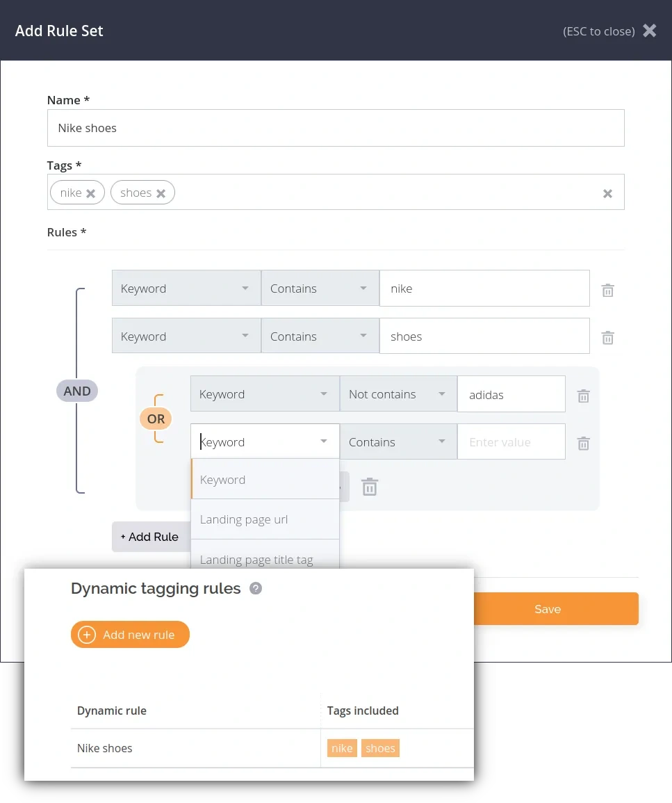Open Dynamic tagging rules help tooltip
This screenshot has height=803, width=672.
(255, 588)
